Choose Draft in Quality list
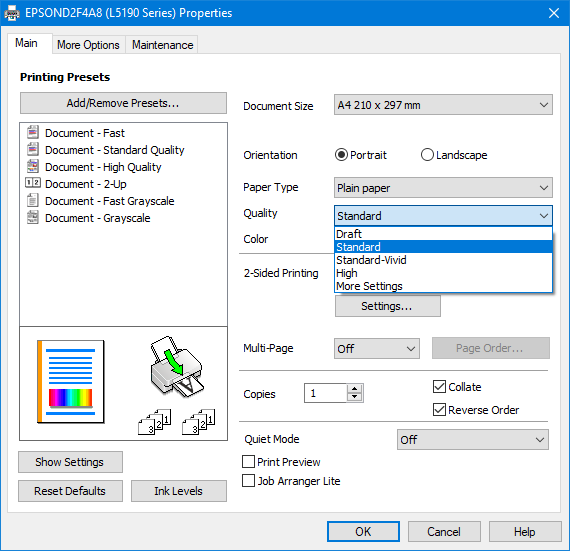 tap(443, 234)
